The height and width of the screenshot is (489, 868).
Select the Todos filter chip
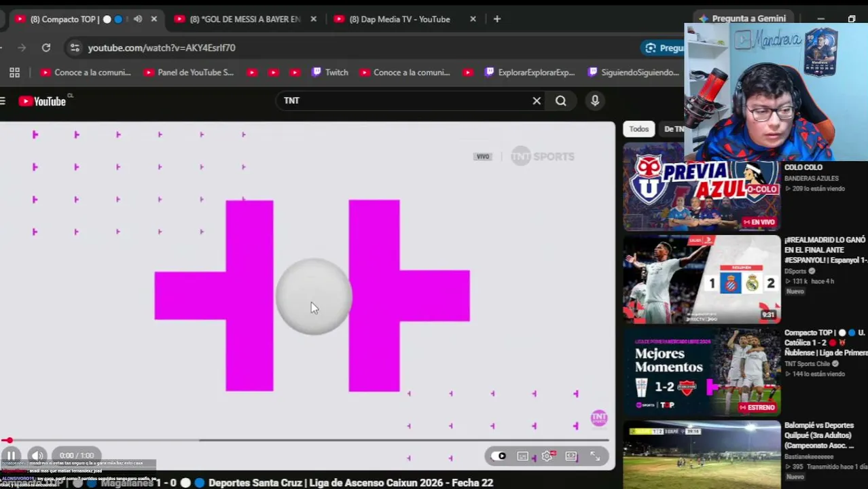click(x=638, y=129)
